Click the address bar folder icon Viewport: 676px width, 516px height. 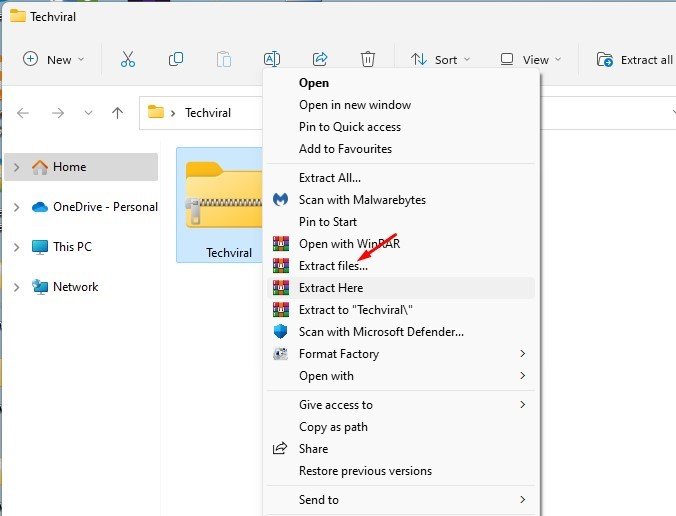[156, 112]
